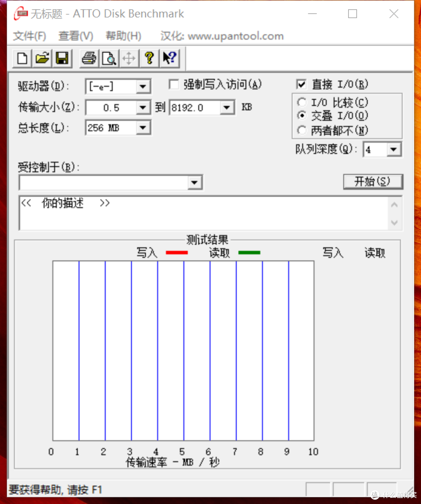Click the yellow question mark About icon
Screen dimensions: 421x504
(149, 58)
